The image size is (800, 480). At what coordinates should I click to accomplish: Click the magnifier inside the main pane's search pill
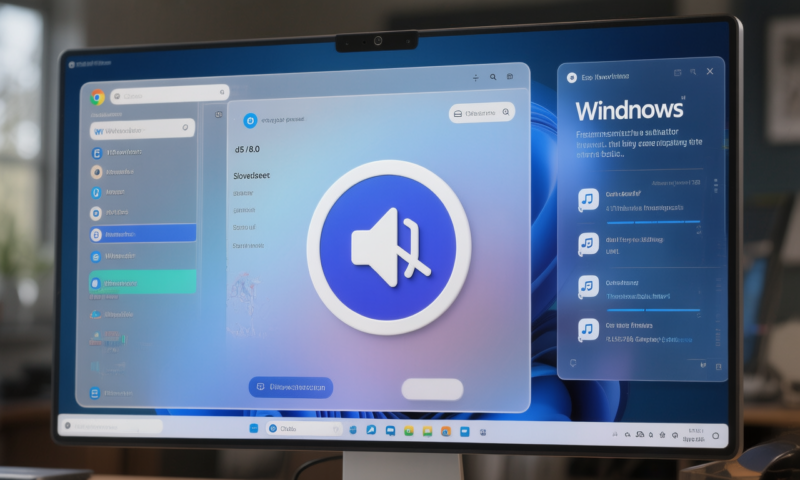506,112
